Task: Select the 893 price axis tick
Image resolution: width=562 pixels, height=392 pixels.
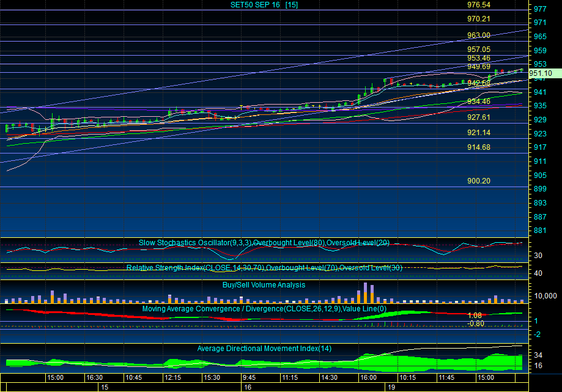Action: (x=540, y=203)
